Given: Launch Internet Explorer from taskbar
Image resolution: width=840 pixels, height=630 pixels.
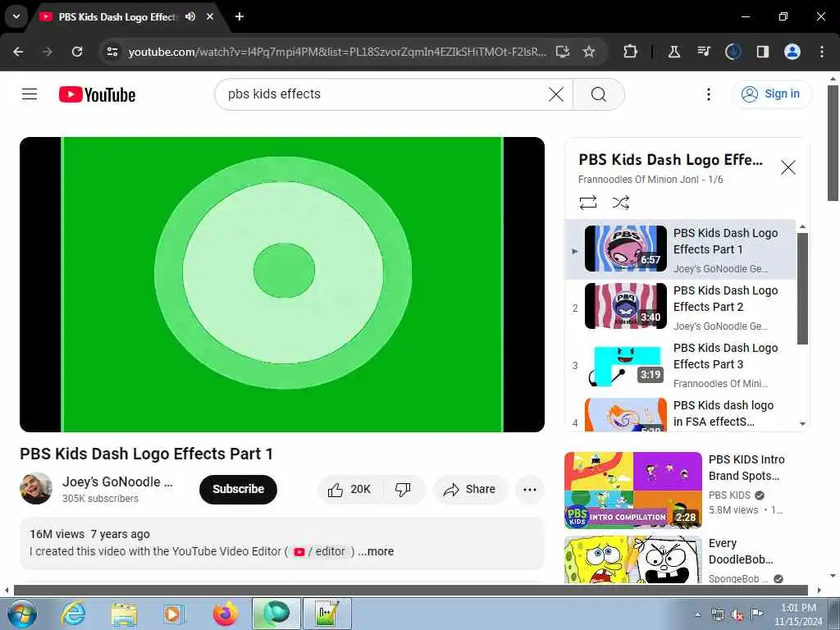Looking at the screenshot, I should tap(72, 614).
